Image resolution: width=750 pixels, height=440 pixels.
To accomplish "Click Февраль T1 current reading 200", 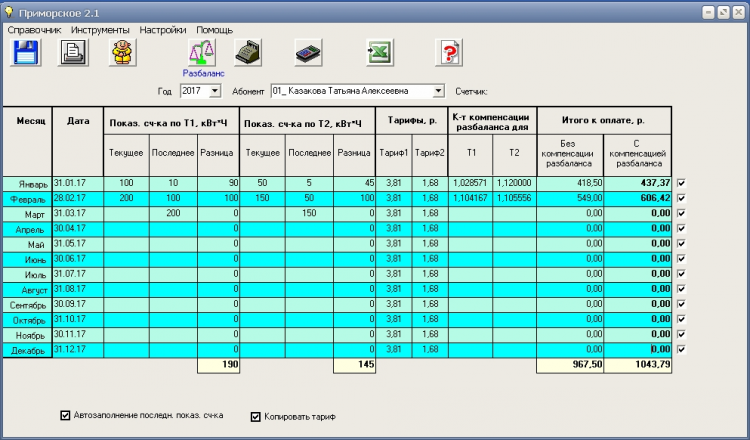I will [x=126, y=199].
